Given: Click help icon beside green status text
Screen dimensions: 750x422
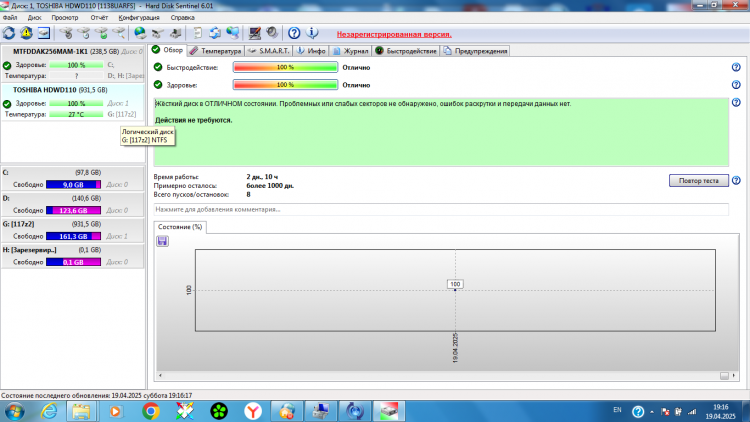Looking at the screenshot, I should 736,102.
